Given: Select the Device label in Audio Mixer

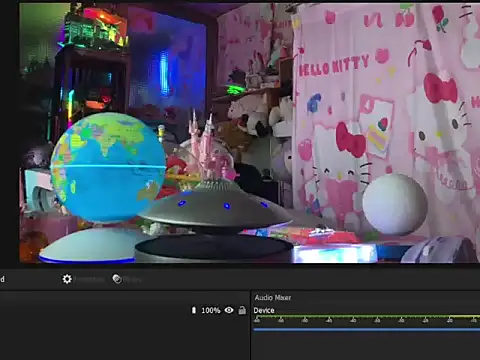Looking at the screenshot, I should 264,310.
